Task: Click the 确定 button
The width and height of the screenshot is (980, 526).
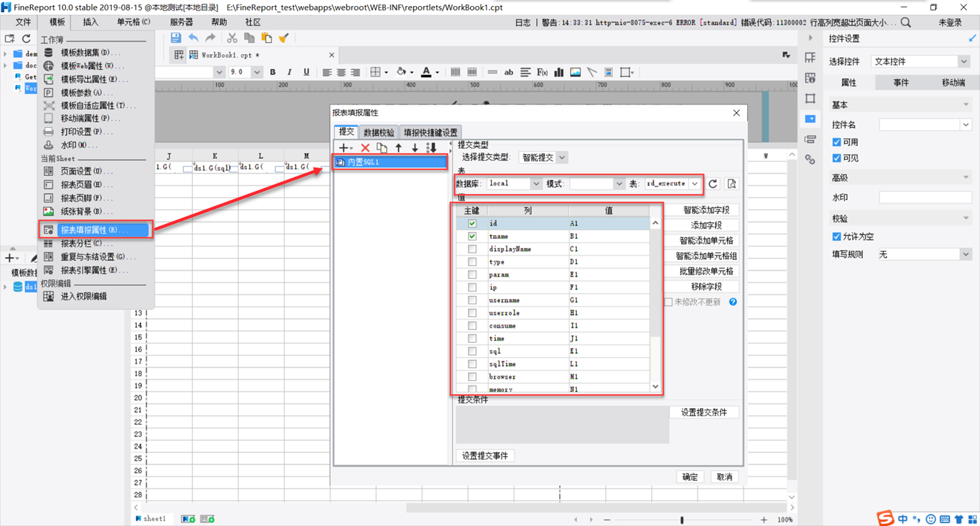Action: click(x=689, y=477)
